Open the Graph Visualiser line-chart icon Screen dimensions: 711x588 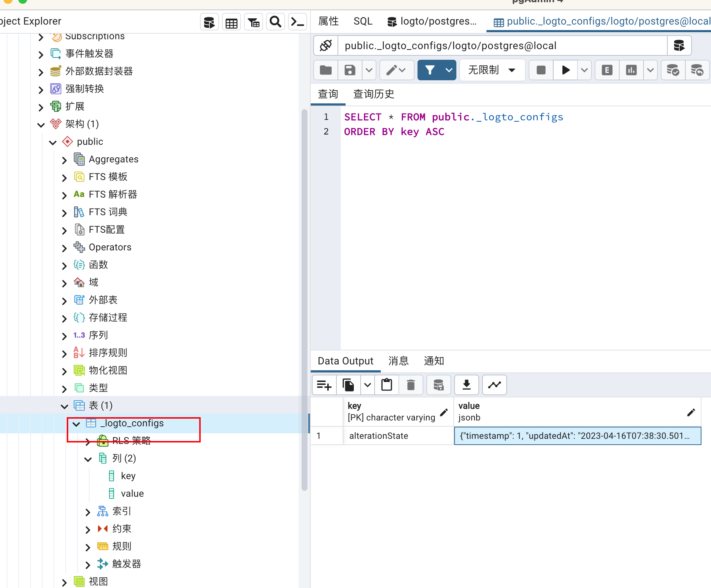click(x=495, y=385)
